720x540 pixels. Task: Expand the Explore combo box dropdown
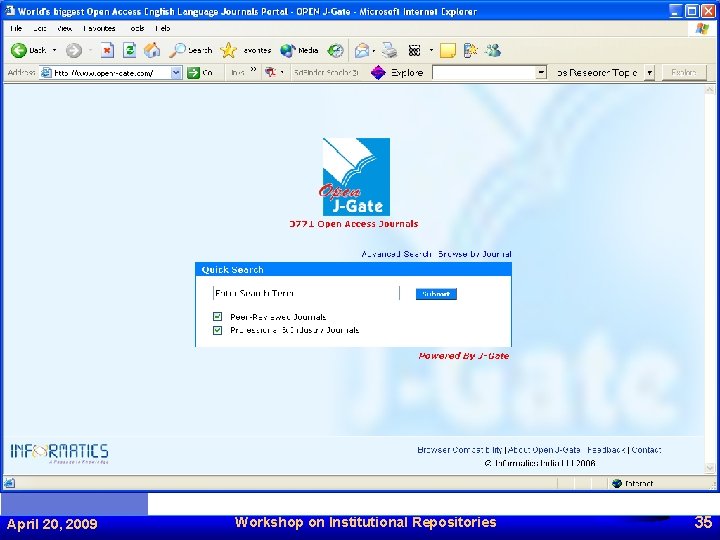541,73
